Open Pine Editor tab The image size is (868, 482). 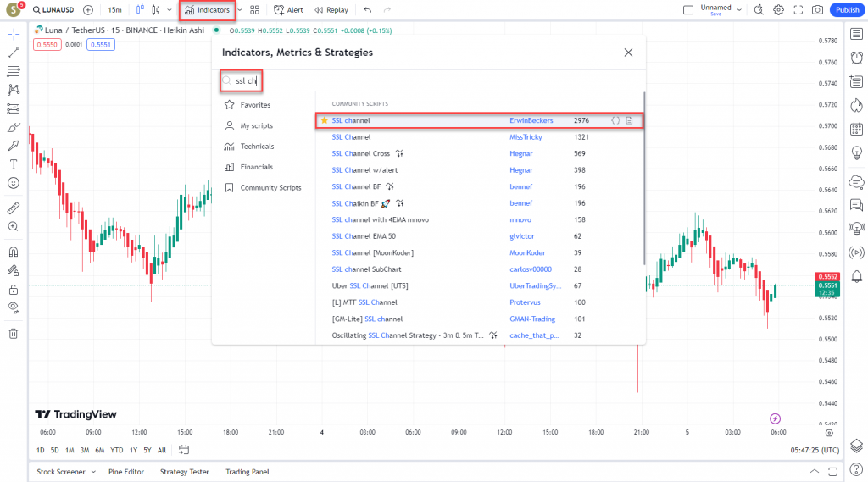tap(126, 472)
